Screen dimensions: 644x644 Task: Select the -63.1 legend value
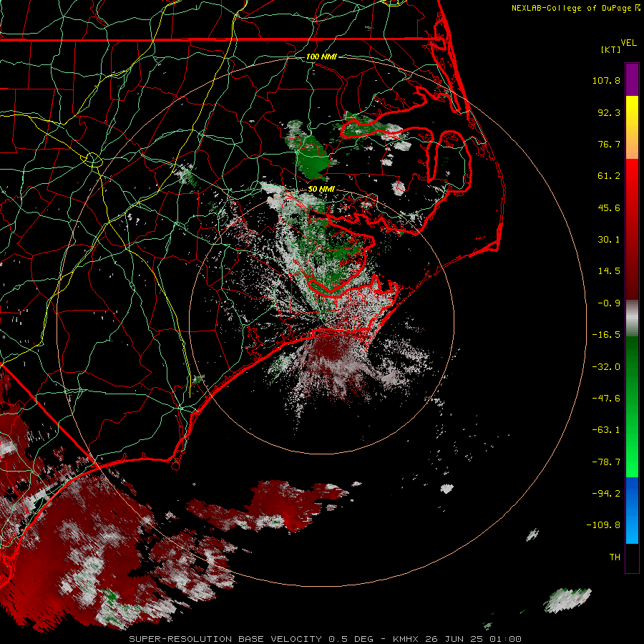(606, 430)
